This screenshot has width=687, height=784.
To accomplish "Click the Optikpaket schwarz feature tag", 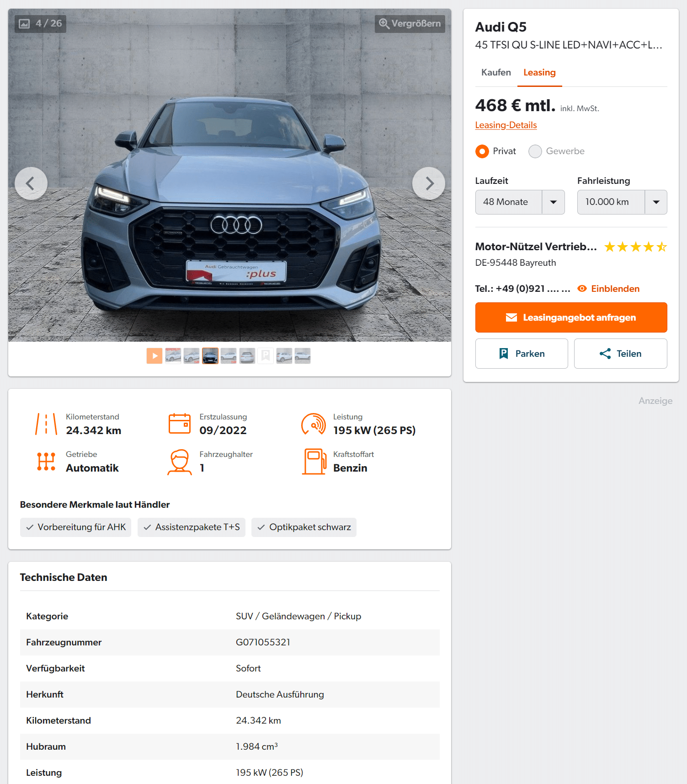I will coord(304,527).
